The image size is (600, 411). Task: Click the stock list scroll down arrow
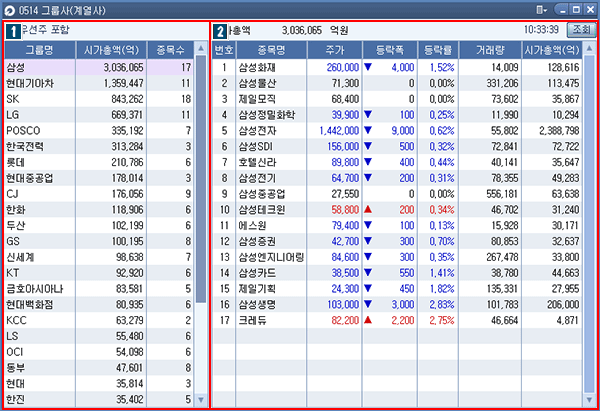[590, 400]
